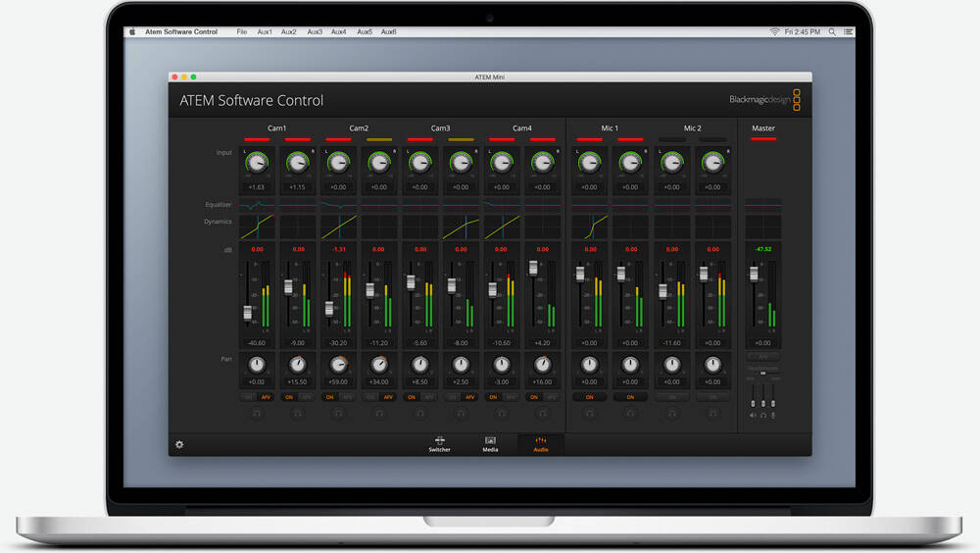Click the Master headphones icon

click(763, 416)
